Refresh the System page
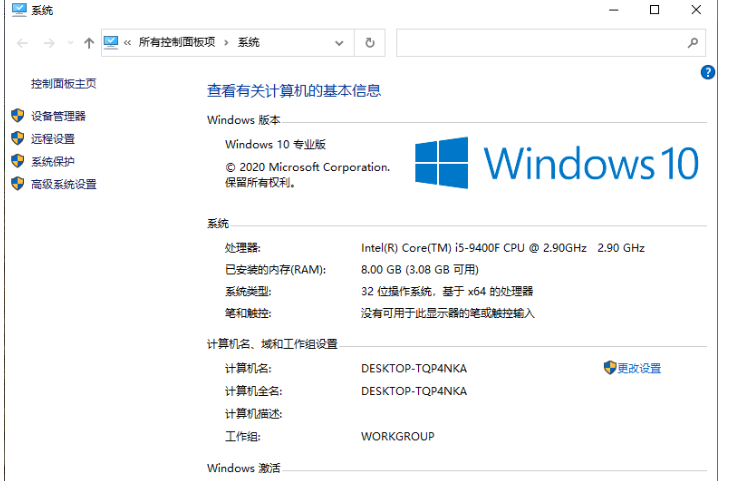 370,43
